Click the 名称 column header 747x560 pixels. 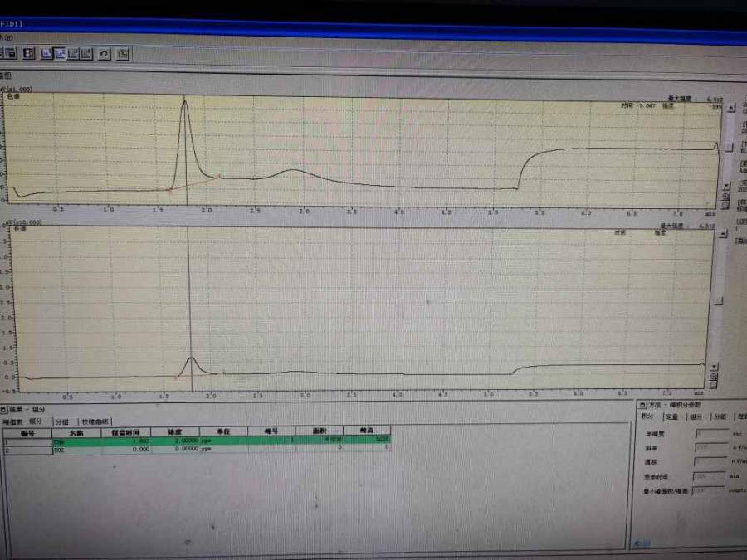click(76, 433)
